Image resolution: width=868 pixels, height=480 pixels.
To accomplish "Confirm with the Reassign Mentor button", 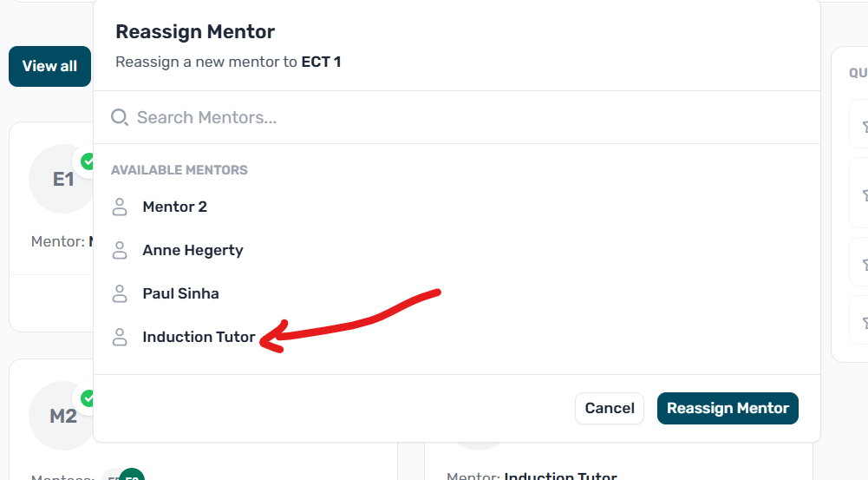I will [x=728, y=408].
